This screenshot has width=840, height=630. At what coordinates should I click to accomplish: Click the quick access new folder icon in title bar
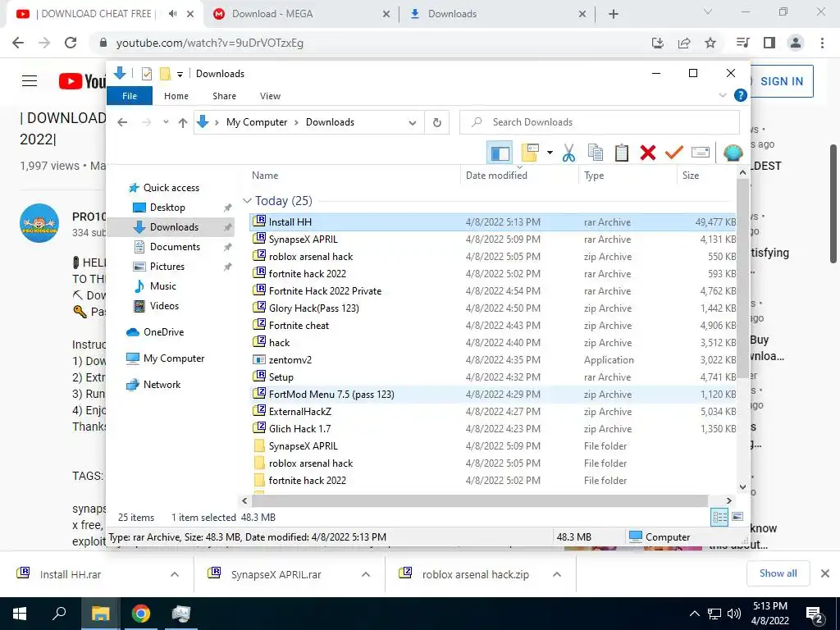[x=166, y=73]
